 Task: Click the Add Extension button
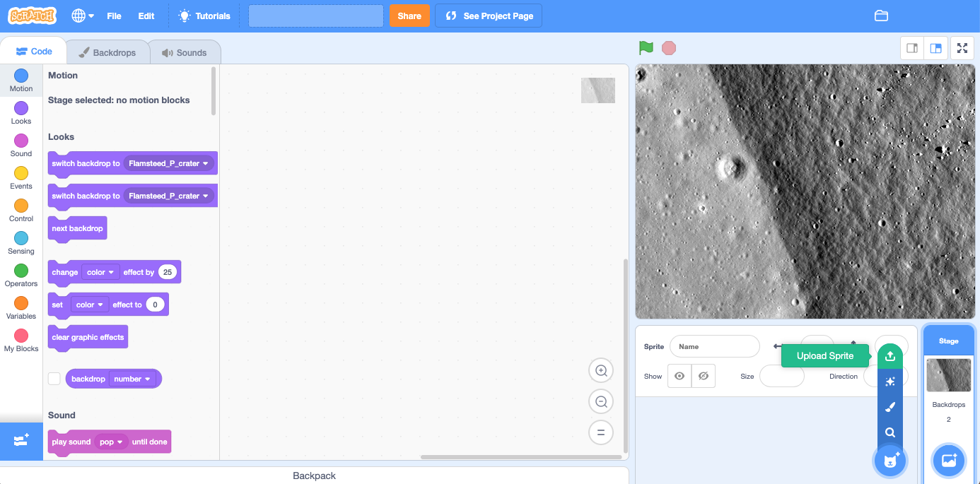click(21, 441)
